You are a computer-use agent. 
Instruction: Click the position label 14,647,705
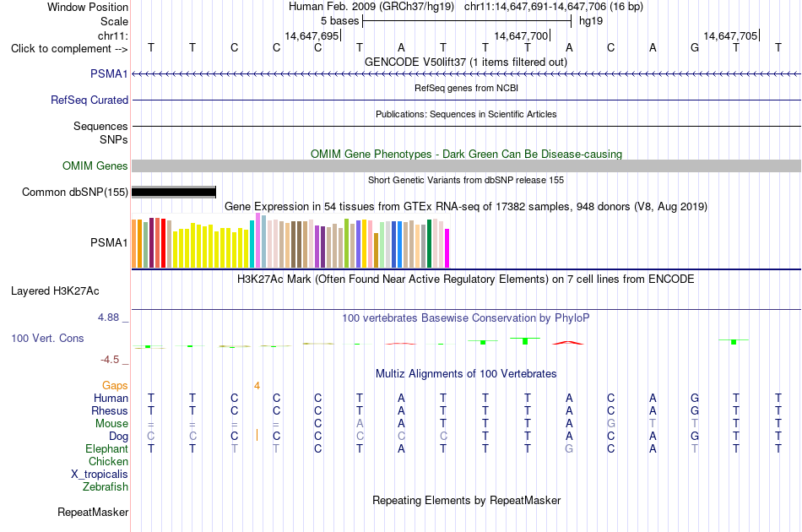[730, 35]
